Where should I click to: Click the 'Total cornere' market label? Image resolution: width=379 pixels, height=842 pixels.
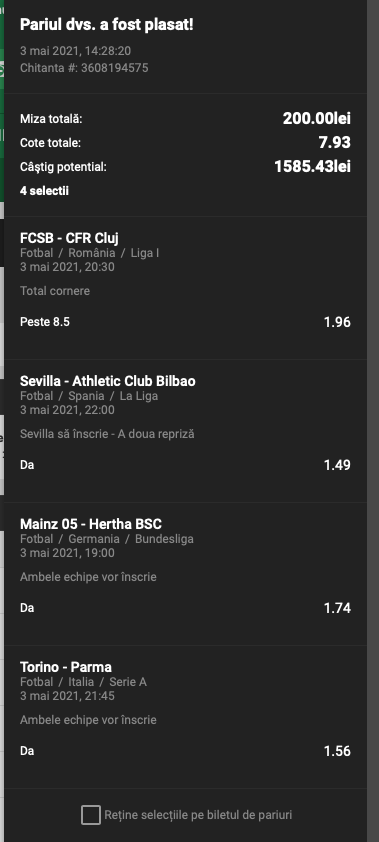tap(55, 291)
